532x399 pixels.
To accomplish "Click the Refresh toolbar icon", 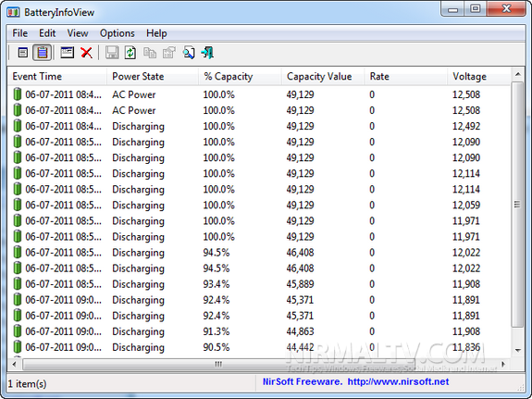I will (130, 53).
